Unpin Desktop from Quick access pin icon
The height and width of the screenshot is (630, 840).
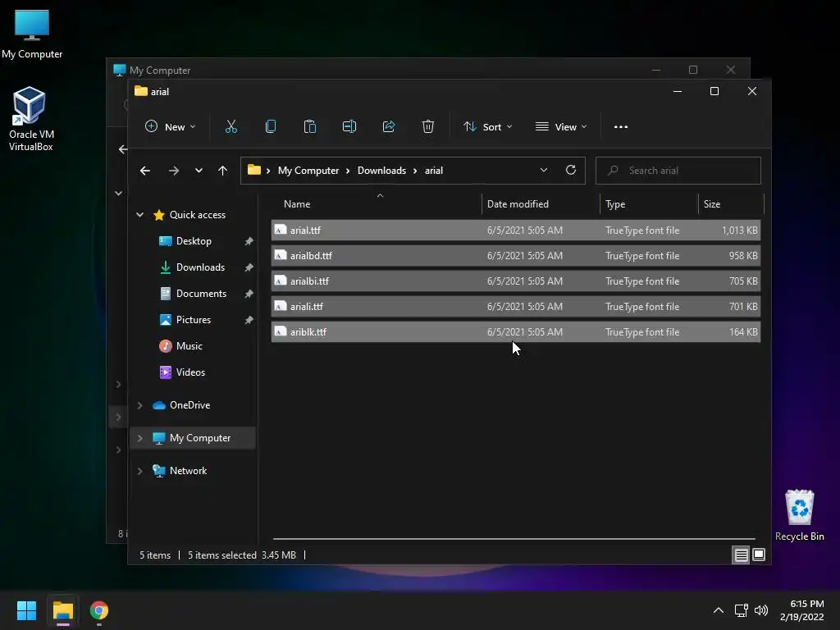click(249, 241)
